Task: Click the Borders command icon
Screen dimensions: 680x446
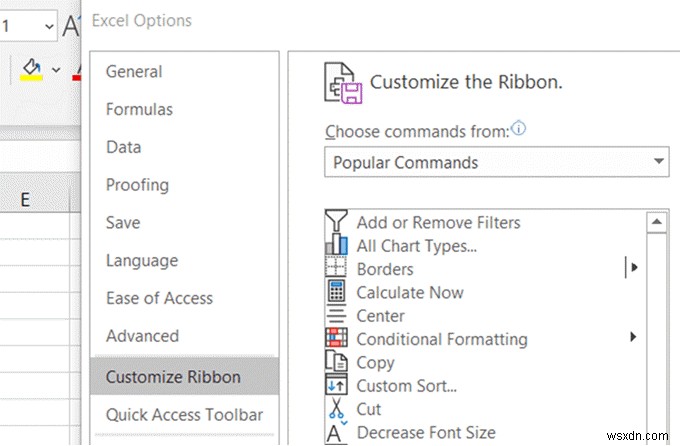Action: 336,268
